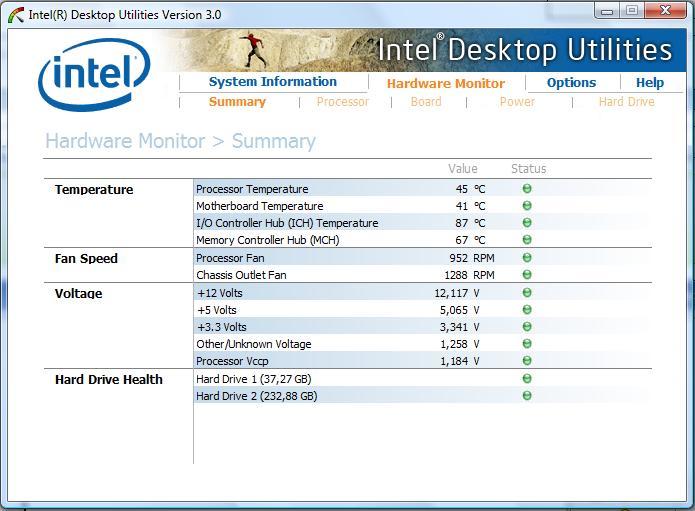Click the +5 Volts status indicator
The image size is (695, 511).
(527, 310)
